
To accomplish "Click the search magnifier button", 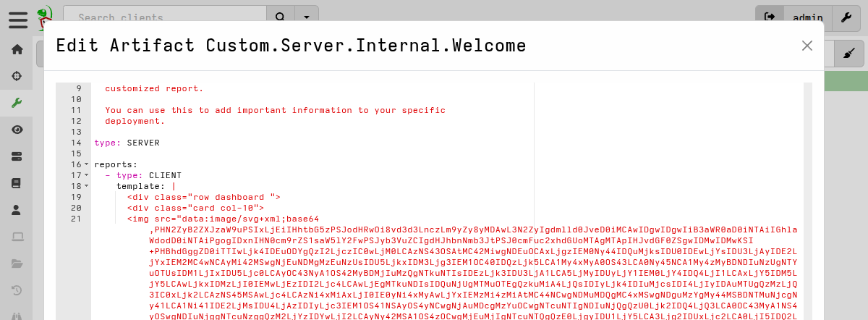I will 280,17.
